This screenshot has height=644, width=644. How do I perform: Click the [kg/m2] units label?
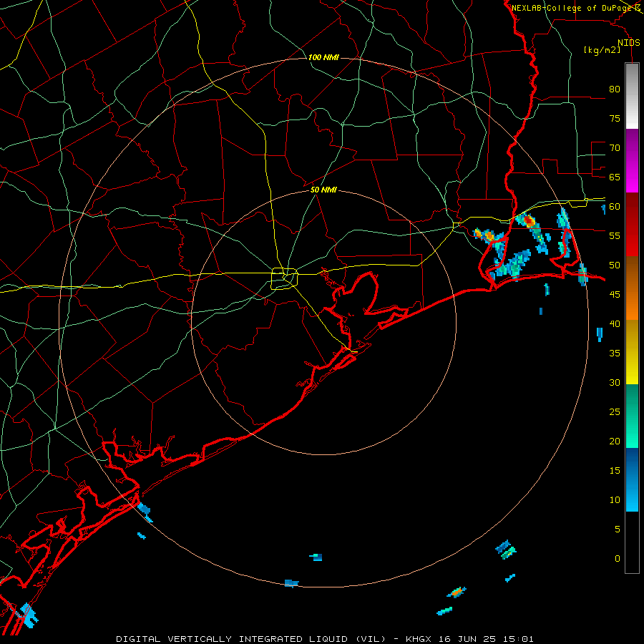click(x=602, y=50)
